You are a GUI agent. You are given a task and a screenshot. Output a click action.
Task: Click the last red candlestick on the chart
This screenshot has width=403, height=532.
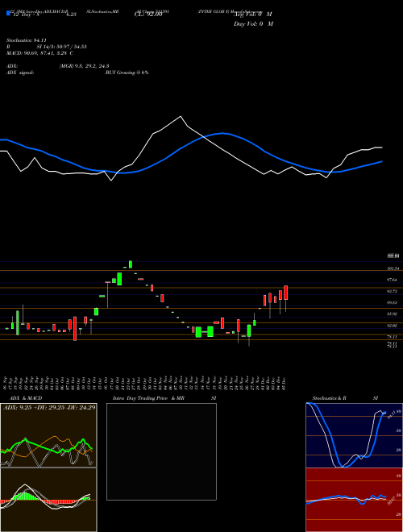[286, 293]
